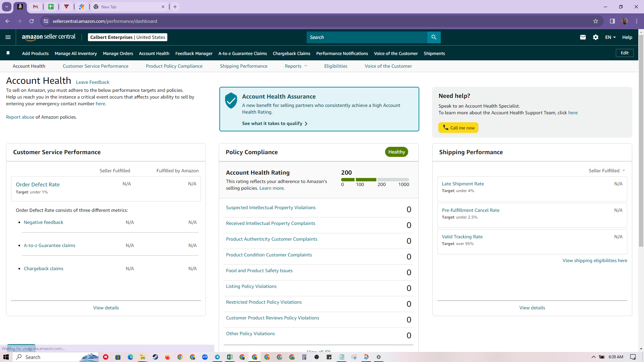Open the browser side panel

coord(612,21)
